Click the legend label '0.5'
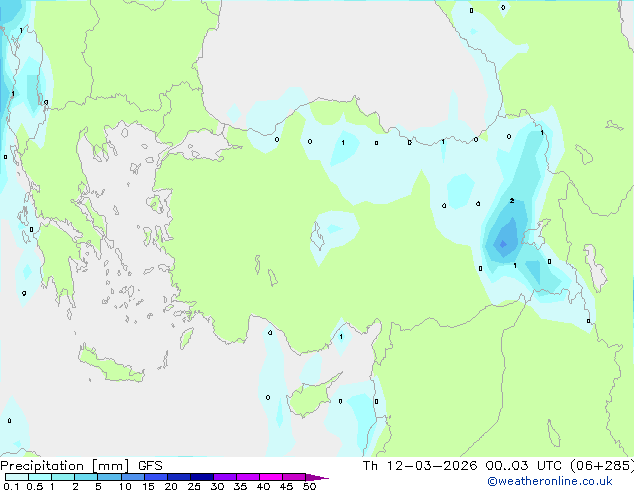Image resolution: width=634 pixels, height=490 pixels. click(34, 486)
